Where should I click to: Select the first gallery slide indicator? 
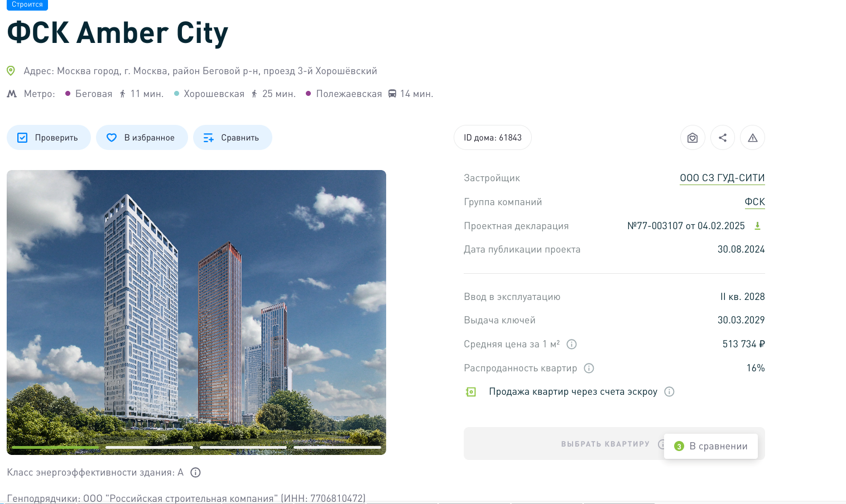(55, 447)
